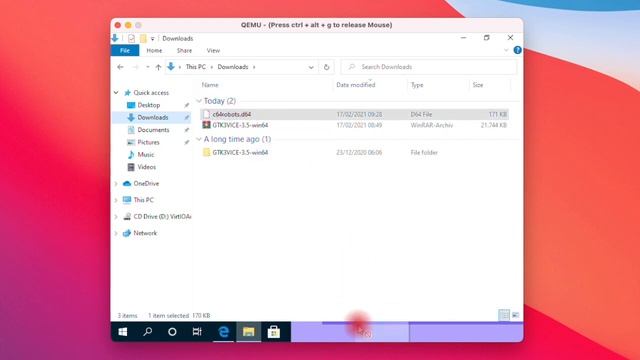Go forward in File Explorer
Viewport: 640px width, 360px height.
136,67
